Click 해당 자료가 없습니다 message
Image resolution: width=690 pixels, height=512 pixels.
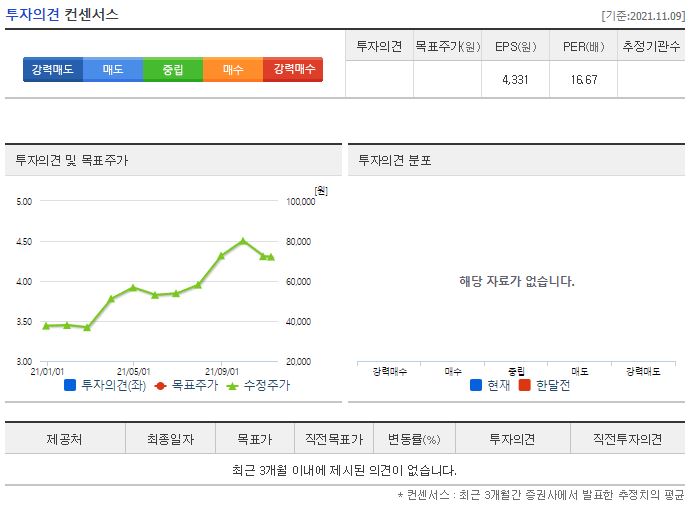[x=517, y=281]
